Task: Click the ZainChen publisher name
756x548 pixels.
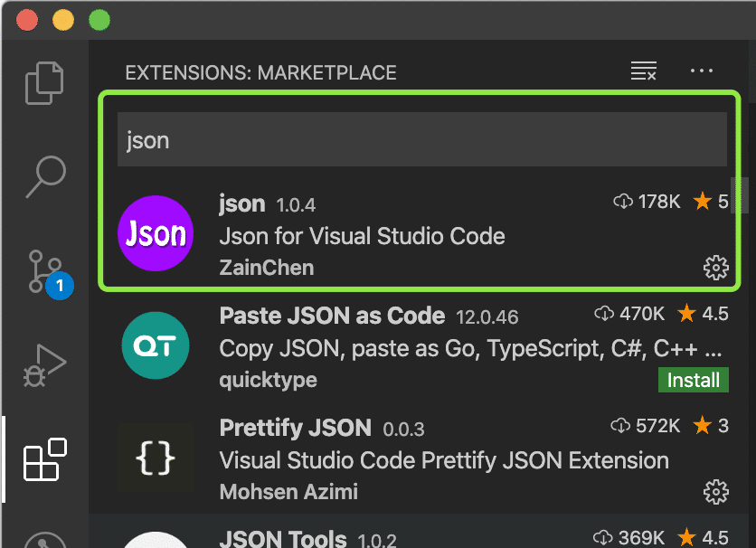Action: [267, 268]
